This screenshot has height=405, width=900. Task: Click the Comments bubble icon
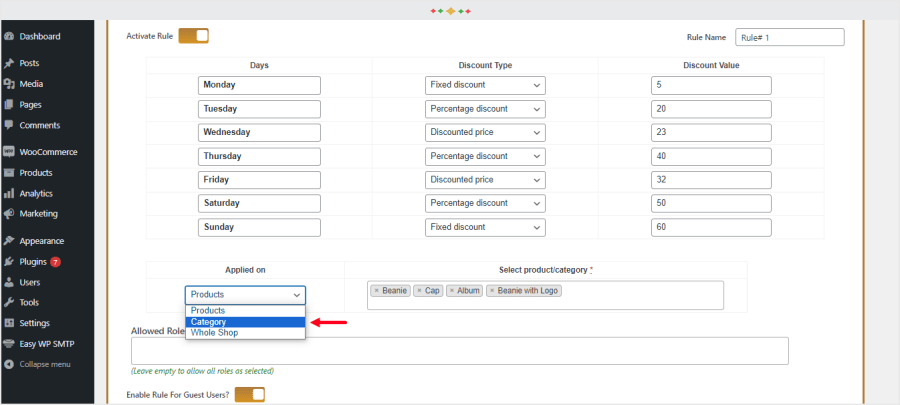(x=9, y=125)
